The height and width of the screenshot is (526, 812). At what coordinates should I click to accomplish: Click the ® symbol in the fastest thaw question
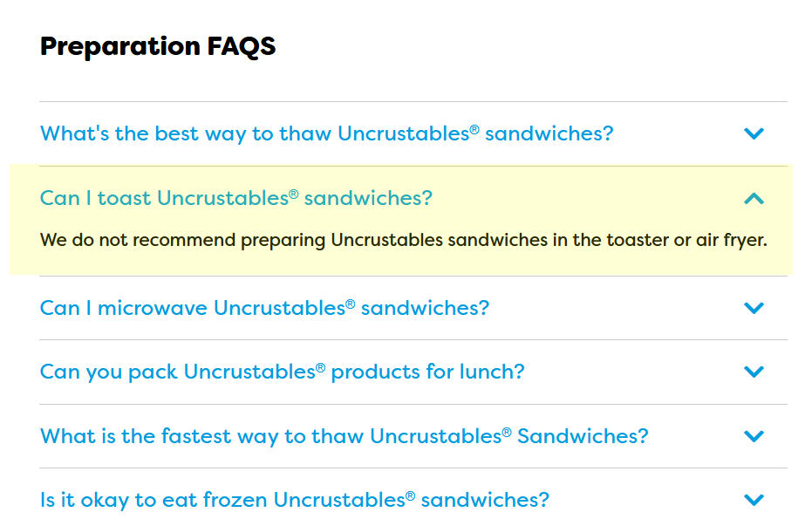(x=507, y=432)
